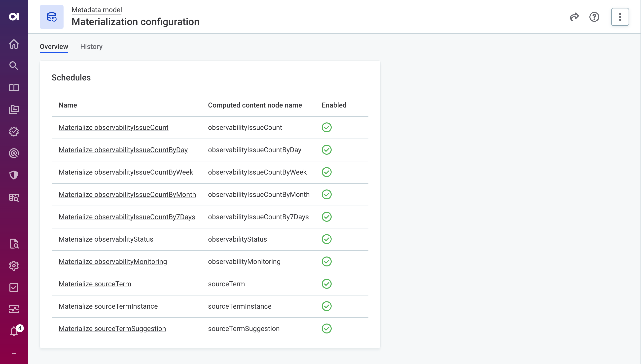Viewport: 641px width, 364px height.
Task: Click the observabilityMonitoring node name cell
Action: tap(244, 262)
